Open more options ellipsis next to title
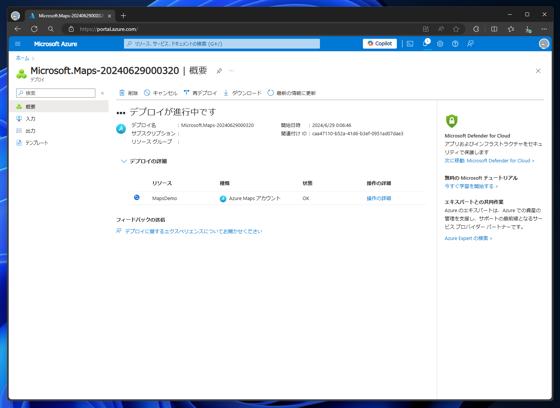This screenshot has width=560, height=408. coord(231,71)
